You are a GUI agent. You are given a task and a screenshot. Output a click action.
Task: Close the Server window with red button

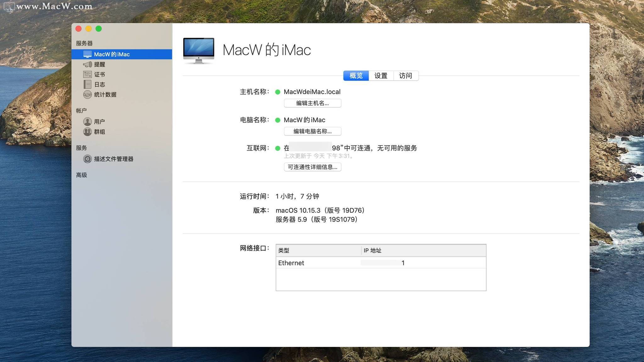(x=79, y=29)
